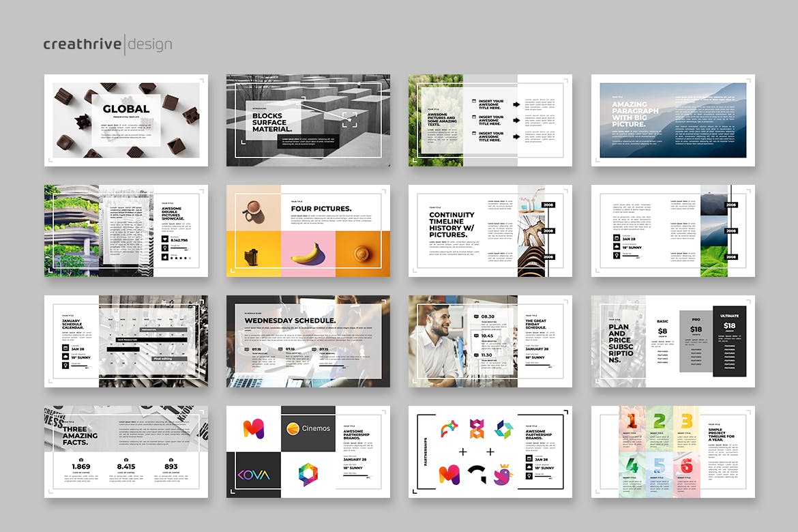The height and width of the screenshot is (532, 798).
Task: Click the heart icon in Double Pictures slide
Action: point(166,239)
